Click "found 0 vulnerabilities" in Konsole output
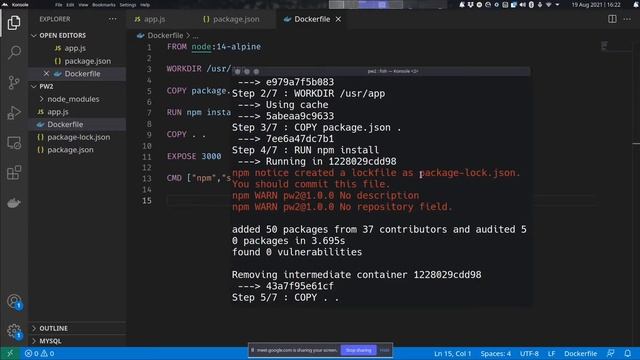The height and width of the screenshot is (360, 640). [x=297, y=252]
